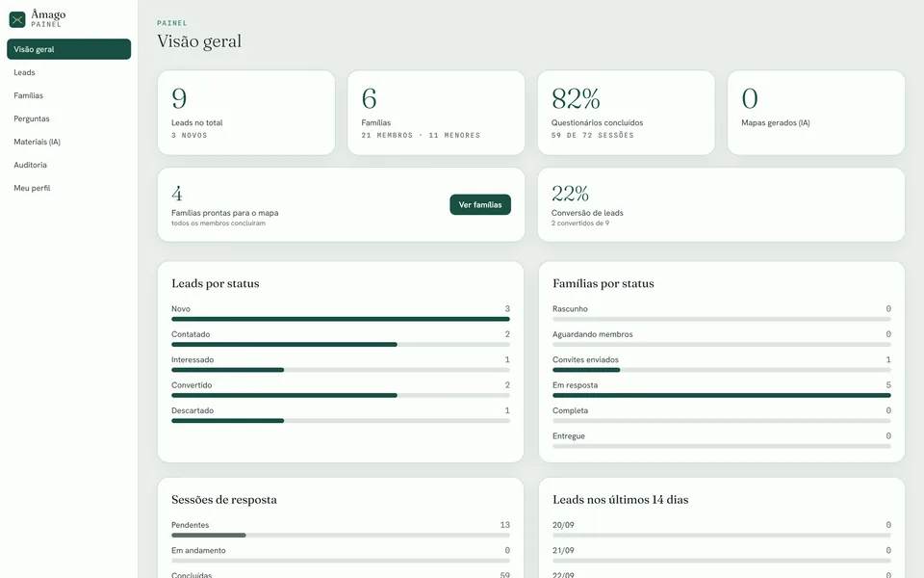Click the 'Rascunho' status label
This screenshot has width=924, height=578.
tap(570, 308)
